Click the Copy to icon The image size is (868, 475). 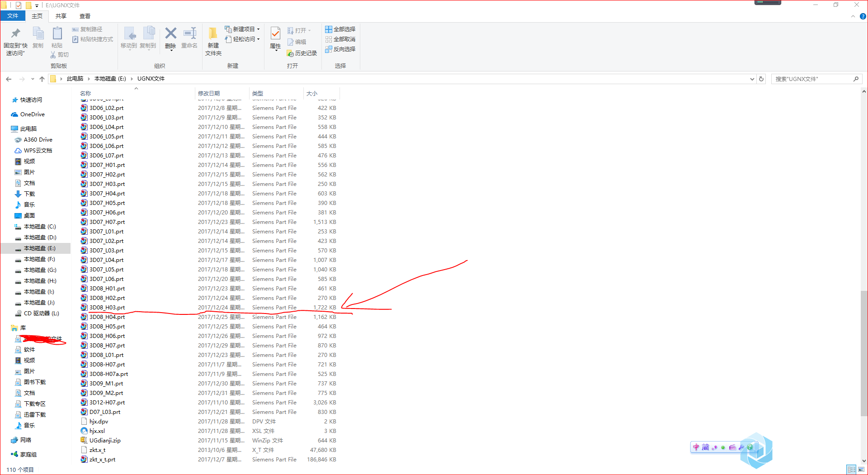(148, 34)
